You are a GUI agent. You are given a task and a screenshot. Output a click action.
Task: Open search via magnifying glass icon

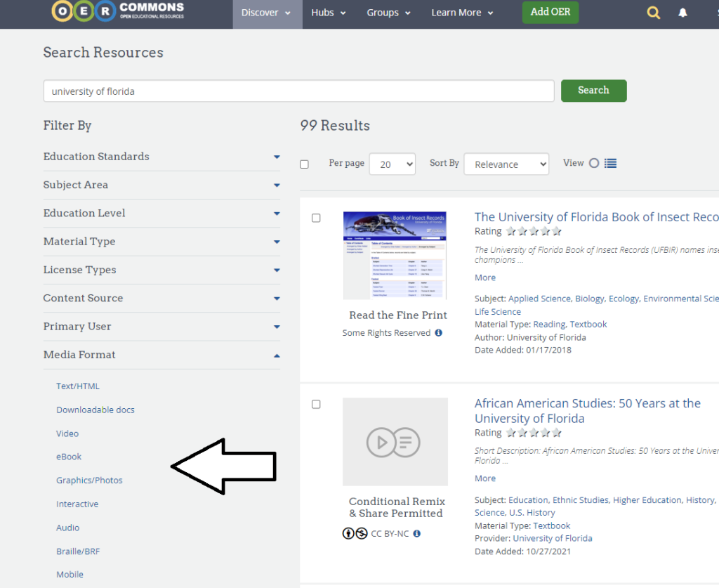[654, 13]
